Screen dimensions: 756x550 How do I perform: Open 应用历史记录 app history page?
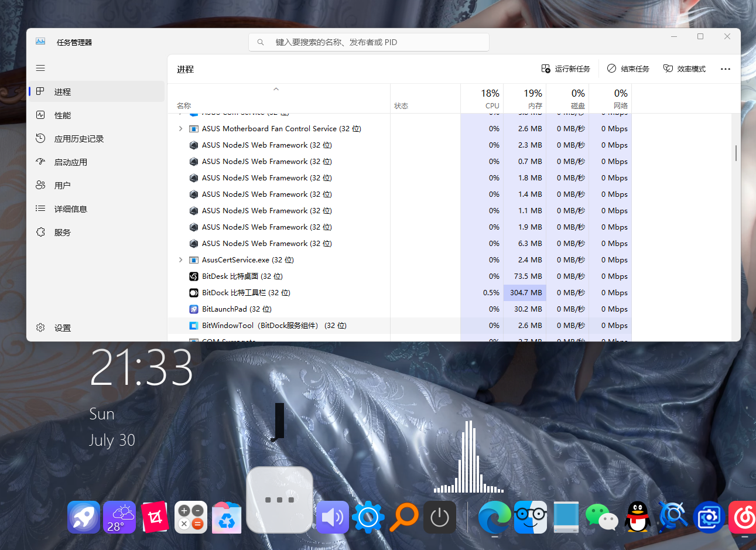pos(78,139)
